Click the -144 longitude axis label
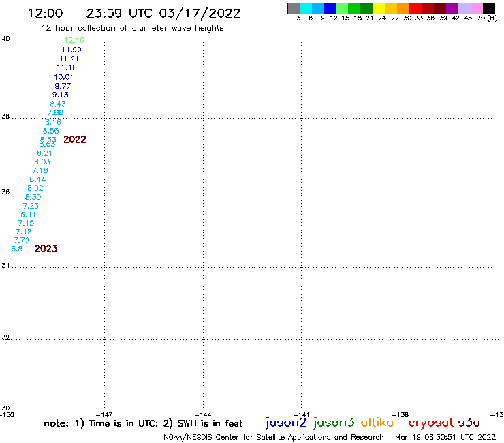 coord(203,414)
